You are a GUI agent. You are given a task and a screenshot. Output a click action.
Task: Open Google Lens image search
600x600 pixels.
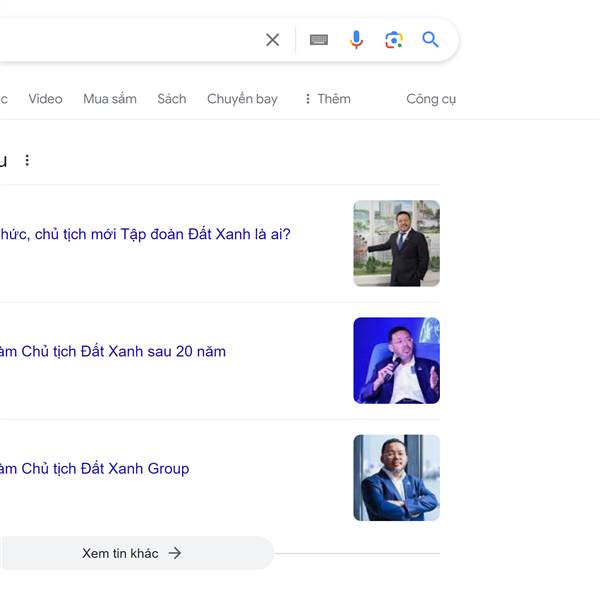coord(394,40)
